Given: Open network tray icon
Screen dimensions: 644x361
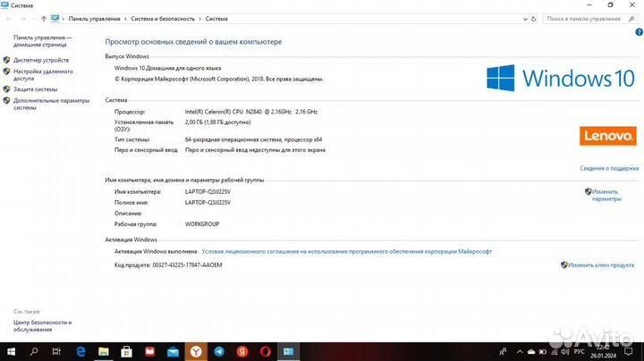Looking at the screenshot, I should tap(554, 351).
